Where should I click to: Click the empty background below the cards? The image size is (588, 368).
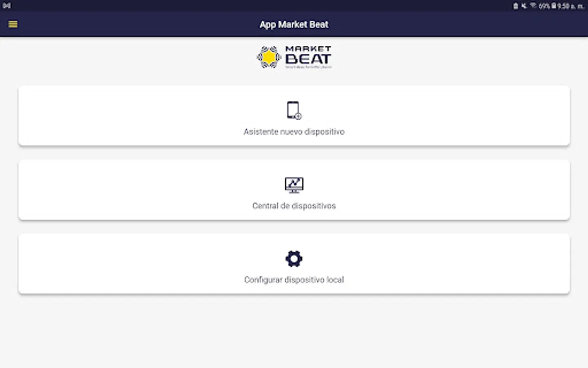(x=294, y=331)
